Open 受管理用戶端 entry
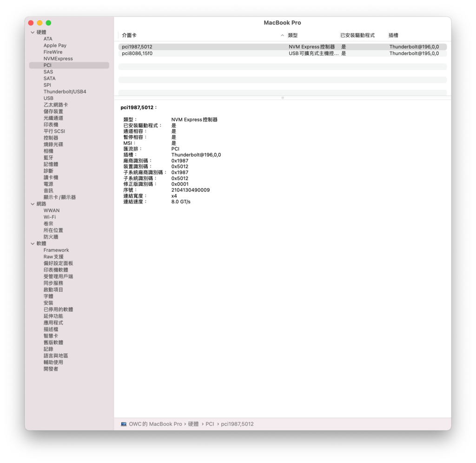 coord(58,276)
